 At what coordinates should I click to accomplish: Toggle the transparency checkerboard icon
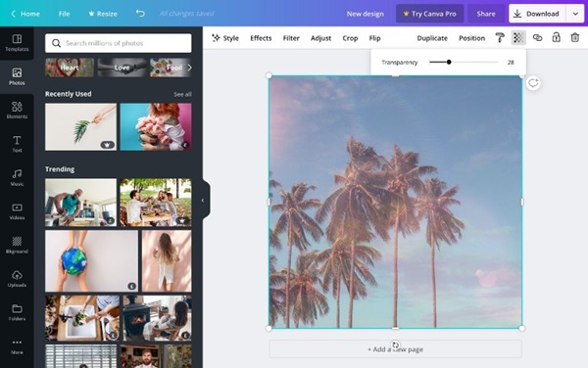(518, 38)
